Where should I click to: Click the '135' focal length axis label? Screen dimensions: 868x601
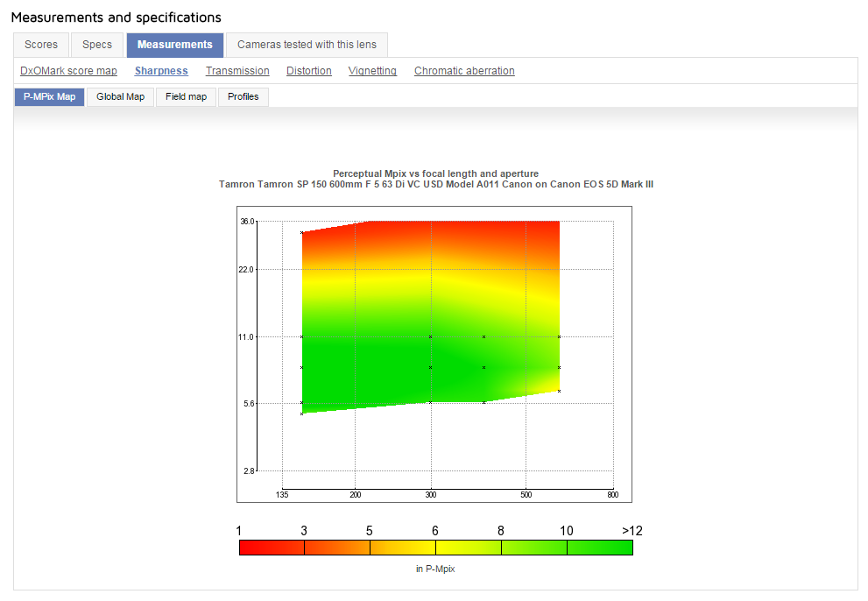coord(282,495)
